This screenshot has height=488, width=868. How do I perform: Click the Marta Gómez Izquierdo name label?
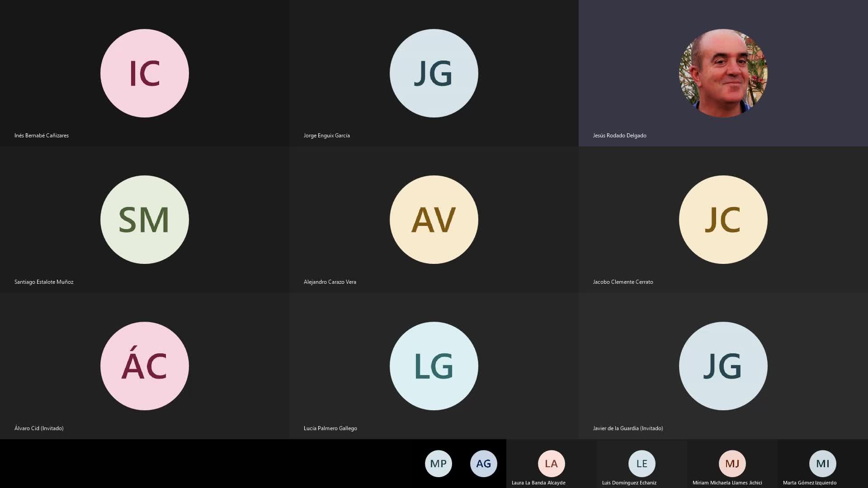(810, 483)
